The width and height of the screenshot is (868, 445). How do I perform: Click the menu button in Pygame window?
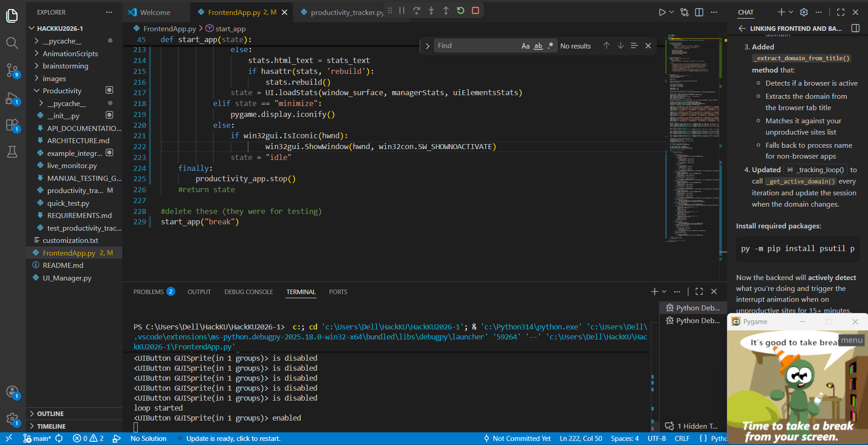click(852, 340)
